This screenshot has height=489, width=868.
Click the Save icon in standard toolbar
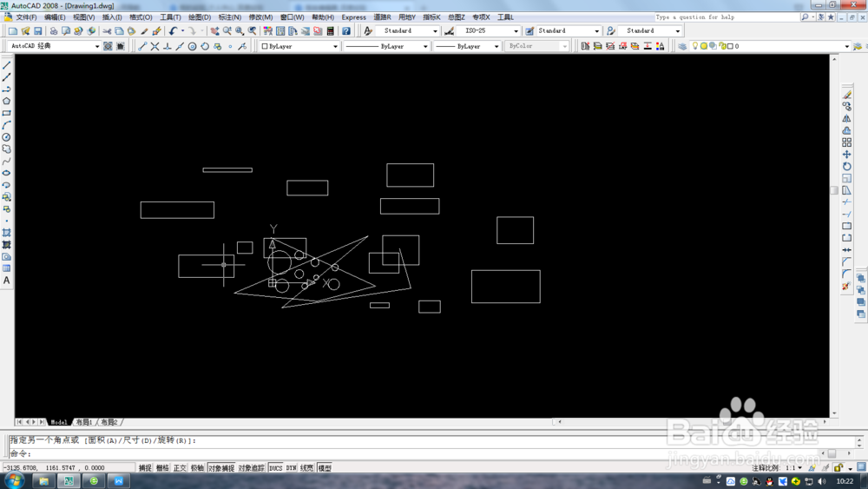coord(38,31)
